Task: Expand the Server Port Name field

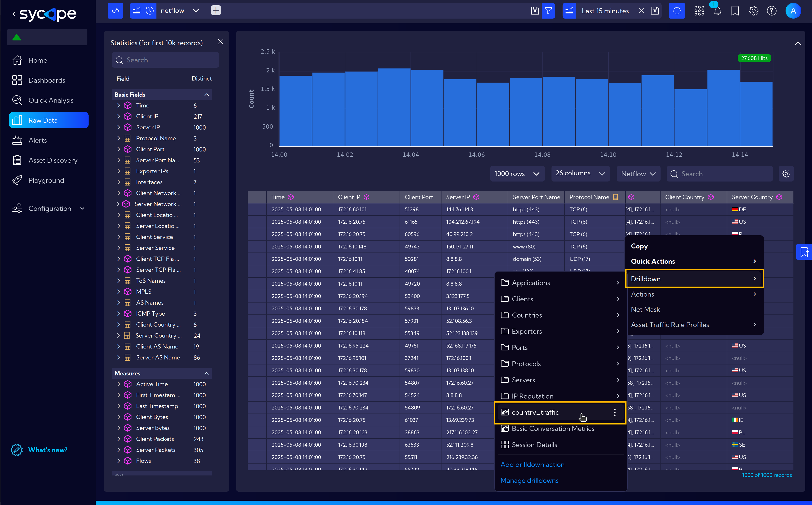Action: pyautogui.click(x=119, y=160)
